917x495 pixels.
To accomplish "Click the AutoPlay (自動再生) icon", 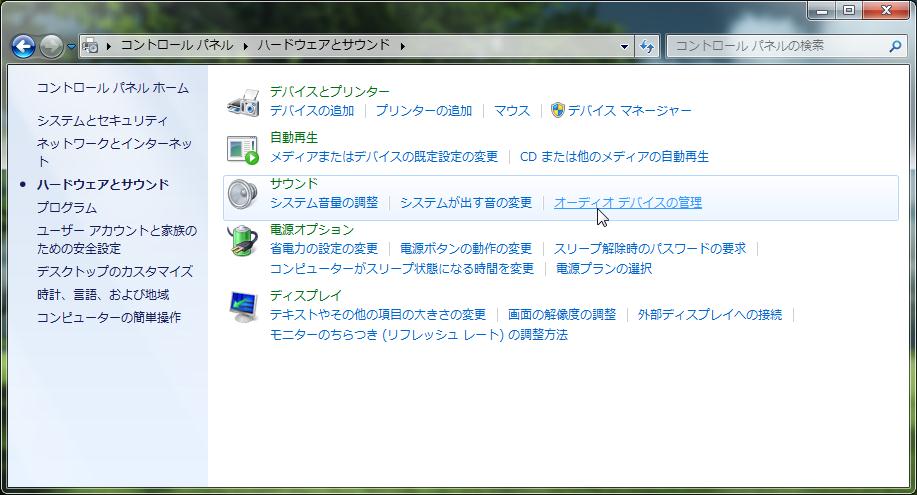I will (243, 149).
